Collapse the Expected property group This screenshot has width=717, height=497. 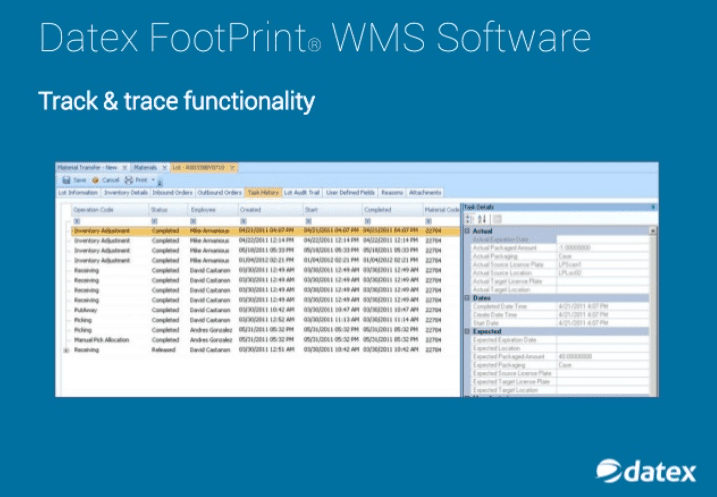(x=467, y=331)
